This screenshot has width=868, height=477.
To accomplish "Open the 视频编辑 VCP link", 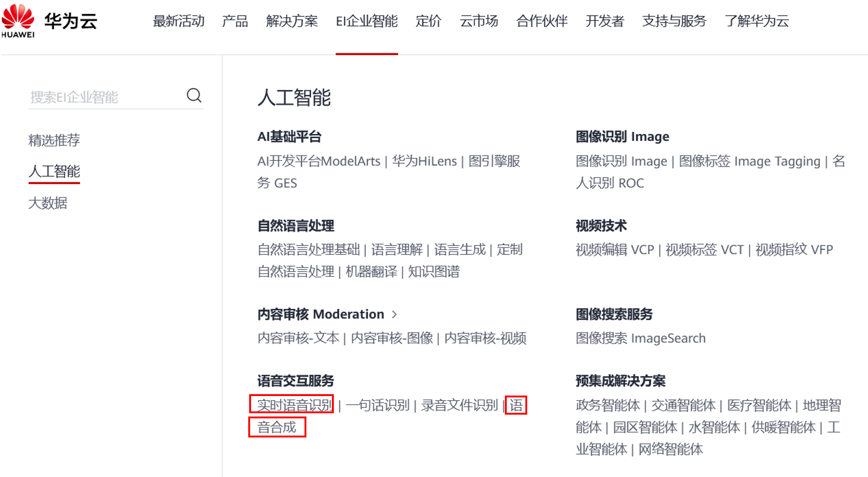I will [x=615, y=249].
